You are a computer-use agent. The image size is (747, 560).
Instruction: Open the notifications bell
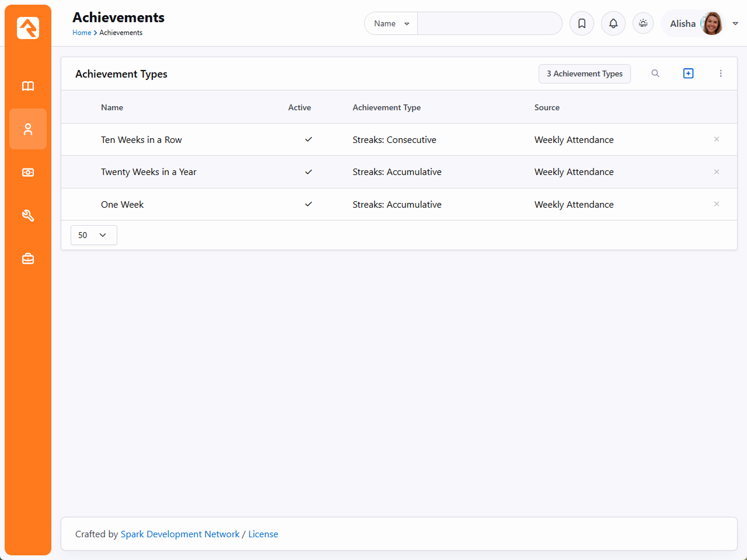(x=613, y=23)
